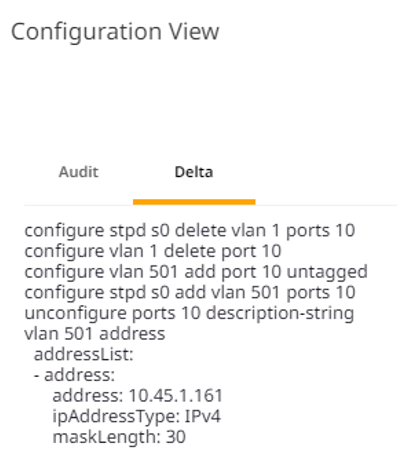Select the Delta tab
The height and width of the screenshot is (468, 397).
click(x=194, y=172)
